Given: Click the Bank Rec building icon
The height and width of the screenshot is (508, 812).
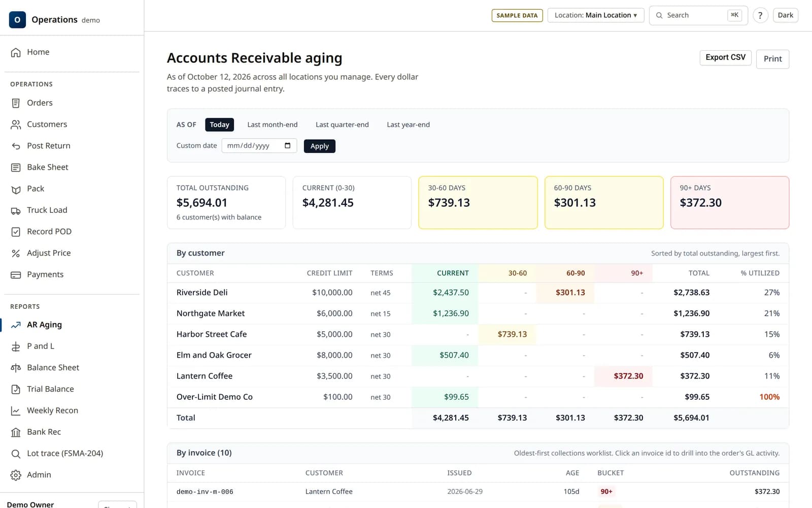Looking at the screenshot, I should pos(16,432).
